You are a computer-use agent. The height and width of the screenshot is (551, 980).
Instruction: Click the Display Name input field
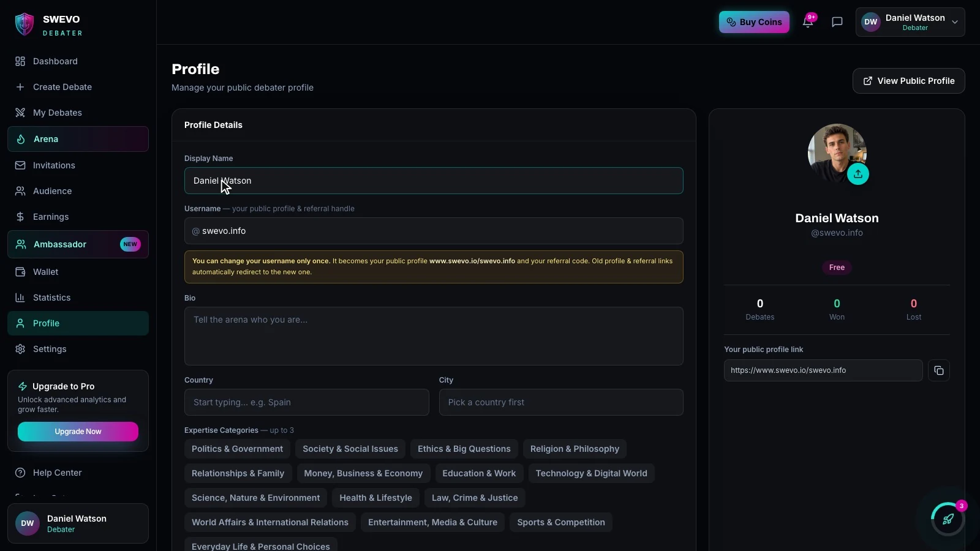click(x=434, y=181)
